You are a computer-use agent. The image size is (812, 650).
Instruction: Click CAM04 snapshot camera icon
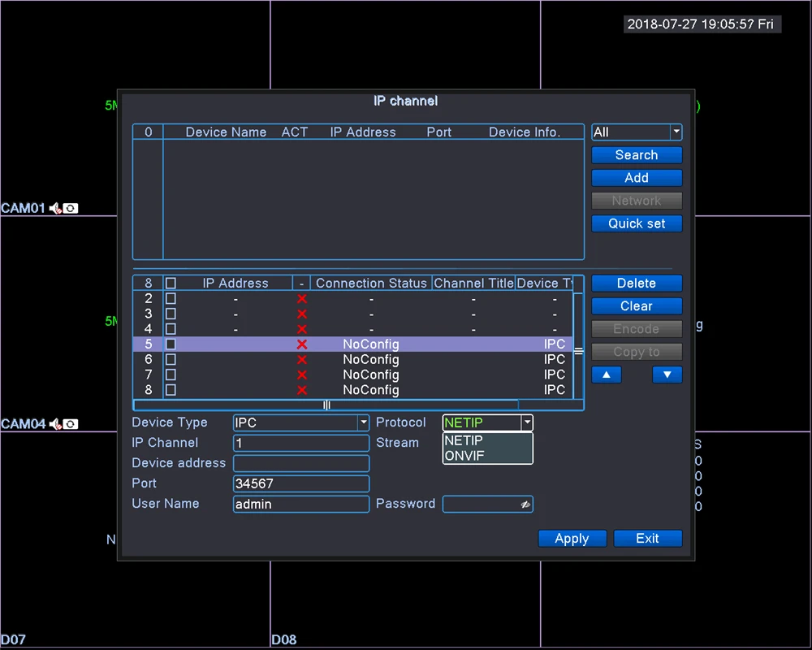71,424
